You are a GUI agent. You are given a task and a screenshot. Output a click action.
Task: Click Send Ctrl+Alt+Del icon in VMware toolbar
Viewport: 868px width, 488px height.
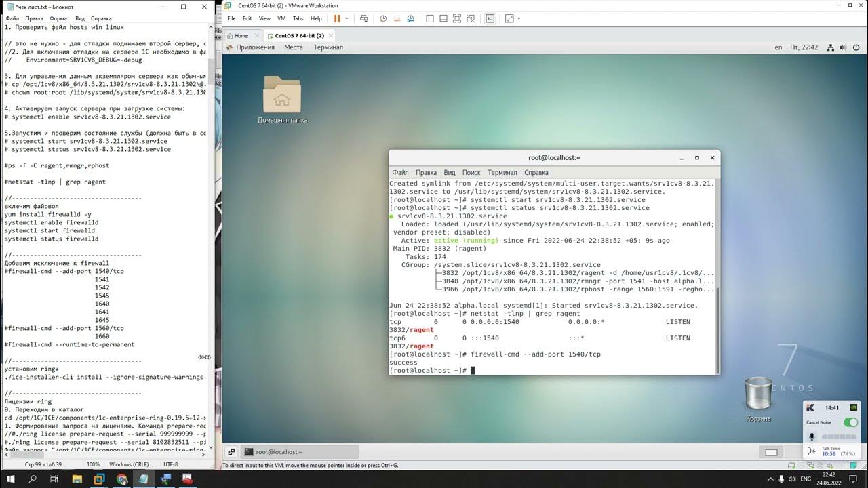pyautogui.click(x=364, y=18)
